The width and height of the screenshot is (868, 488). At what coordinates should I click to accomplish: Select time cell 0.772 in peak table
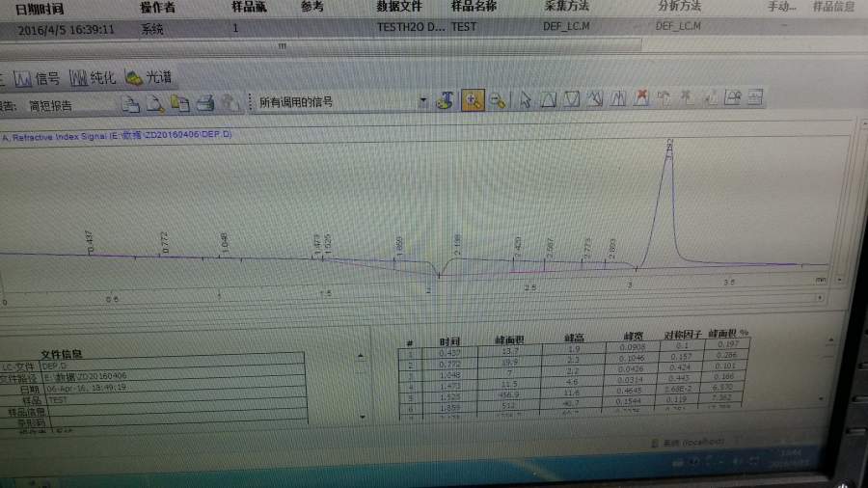click(x=450, y=365)
